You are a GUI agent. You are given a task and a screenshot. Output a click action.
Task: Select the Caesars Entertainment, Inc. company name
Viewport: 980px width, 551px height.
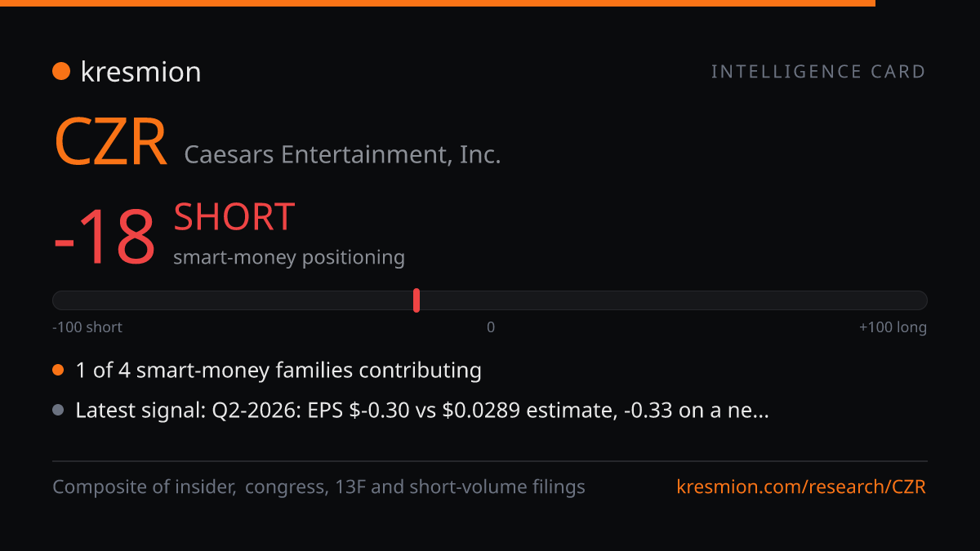tap(342, 154)
